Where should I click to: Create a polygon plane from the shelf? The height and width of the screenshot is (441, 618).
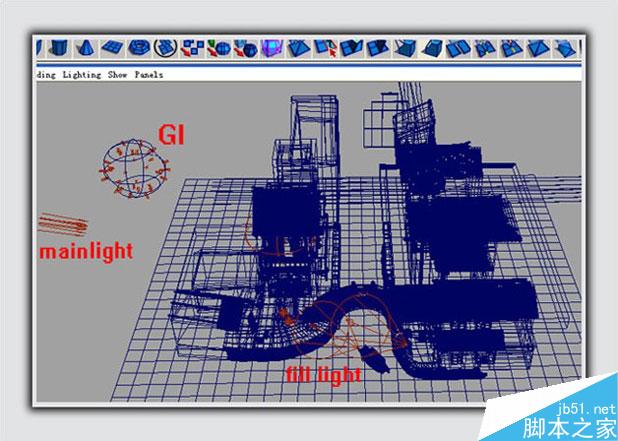pos(112,48)
